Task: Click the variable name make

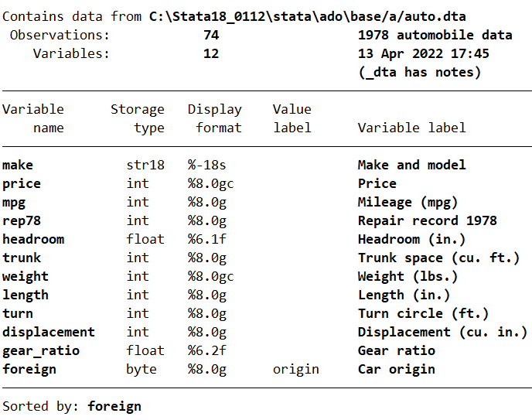Action: (x=18, y=165)
